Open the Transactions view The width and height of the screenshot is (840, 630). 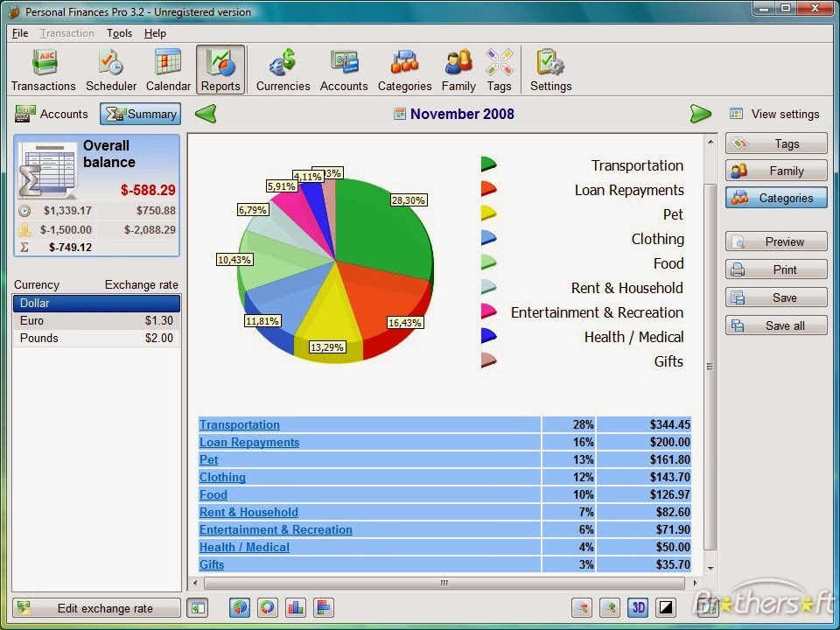pyautogui.click(x=44, y=70)
